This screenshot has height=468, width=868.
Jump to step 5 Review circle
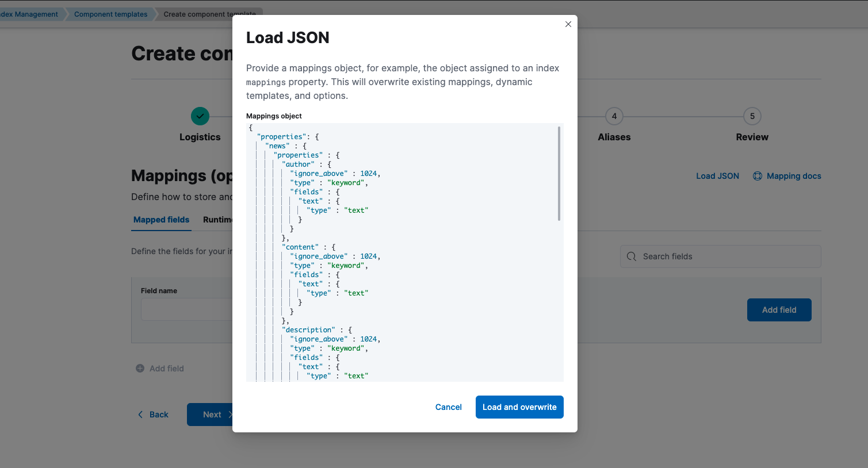[x=752, y=116]
